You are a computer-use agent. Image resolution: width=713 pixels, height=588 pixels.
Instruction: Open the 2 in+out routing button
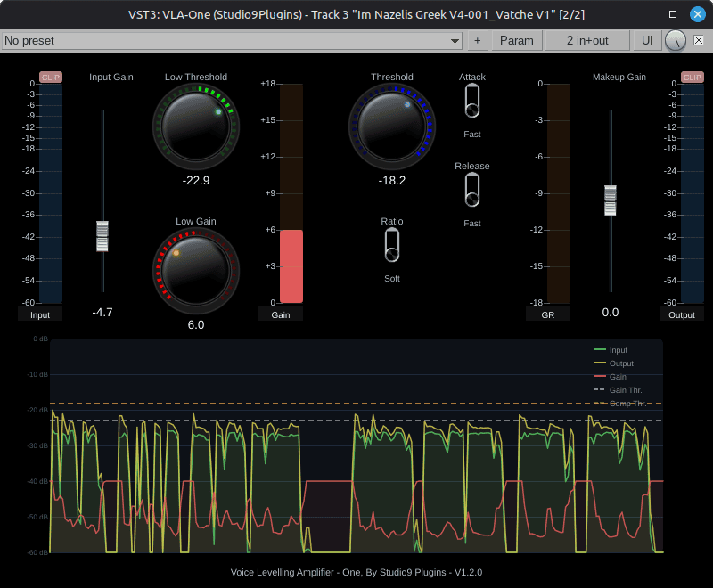[587, 41]
